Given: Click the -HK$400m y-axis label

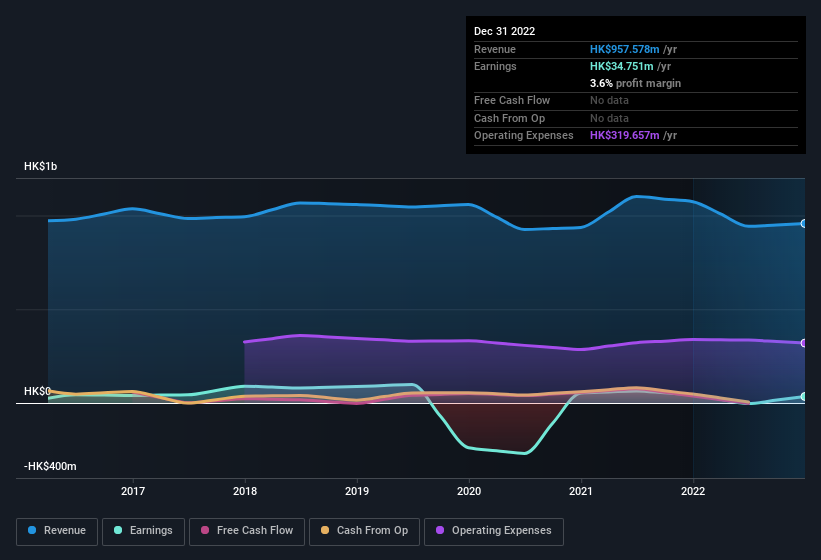Looking at the screenshot, I should [50, 466].
